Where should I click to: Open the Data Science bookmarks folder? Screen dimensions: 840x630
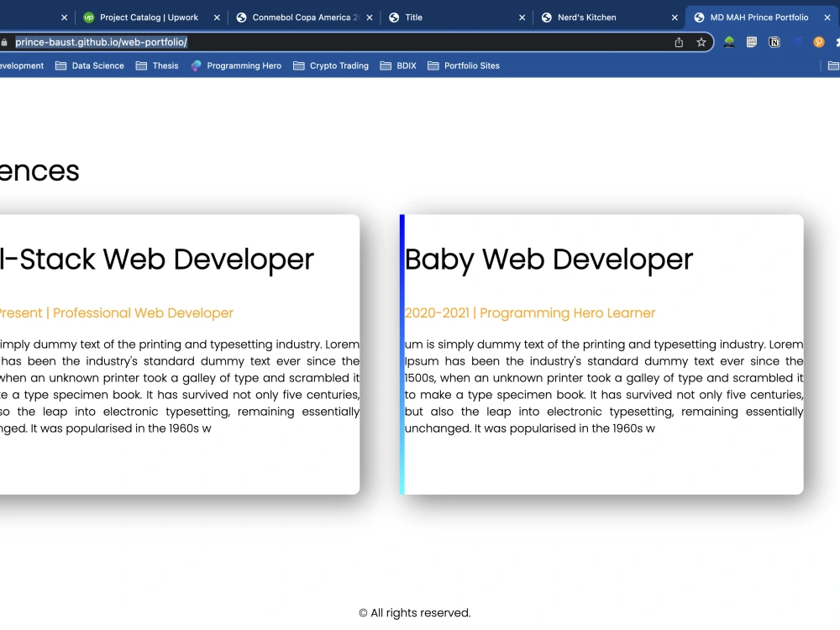click(90, 66)
